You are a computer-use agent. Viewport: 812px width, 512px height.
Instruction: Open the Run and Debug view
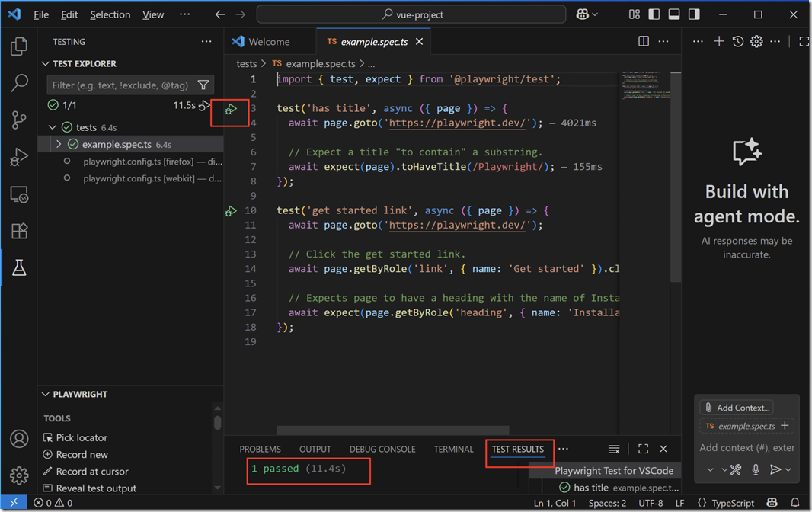point(19,157)
